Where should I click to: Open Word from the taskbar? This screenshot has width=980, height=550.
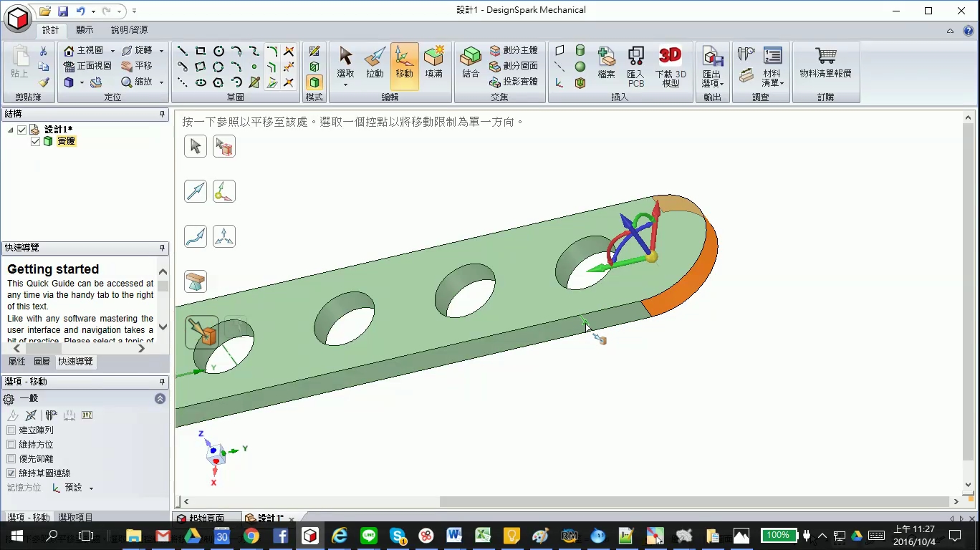[x=453, y=536]
